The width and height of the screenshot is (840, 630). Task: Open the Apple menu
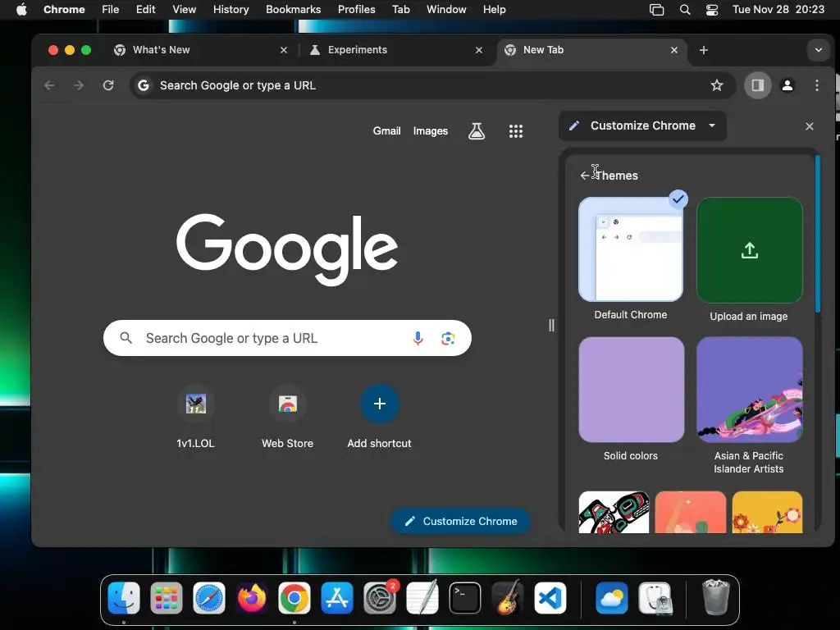pyautogui.click(x=21, y=10)
